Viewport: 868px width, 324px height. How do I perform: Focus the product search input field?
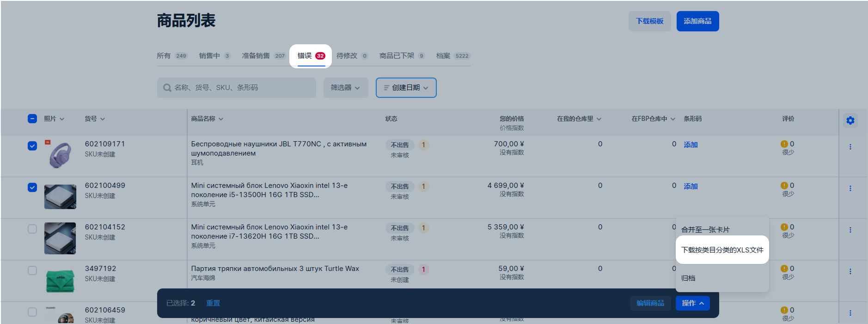click(x=237, y=88)
